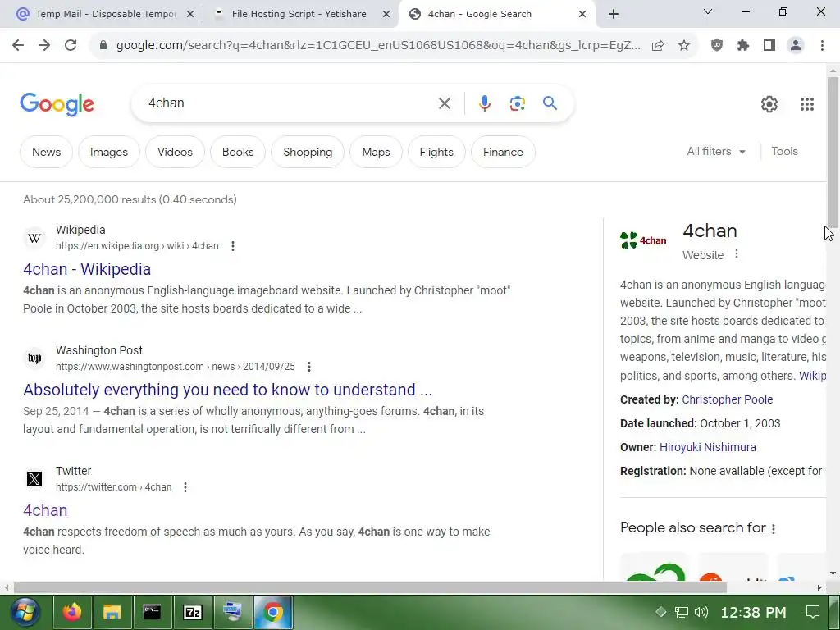Click the address bar URL
The image size is (840, 630).
378,46
